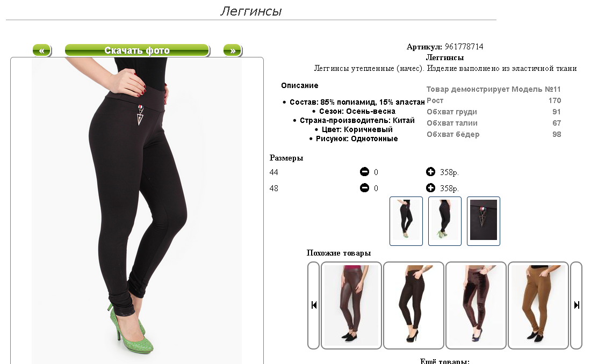Open second leggings thumbnail back view
Screen dimensions: 605x364
(x=444, y=221)
